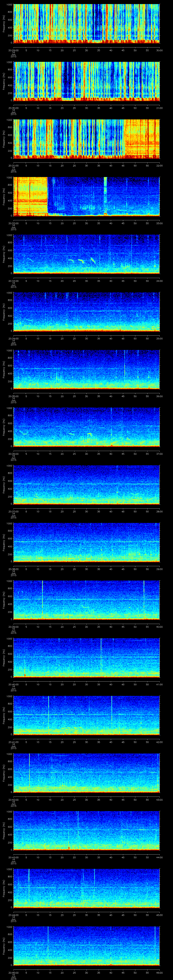173x980 pixels.
Task: Select the spectrogram panel starting at 20:29:00
Action: click(x=87, y=24)
